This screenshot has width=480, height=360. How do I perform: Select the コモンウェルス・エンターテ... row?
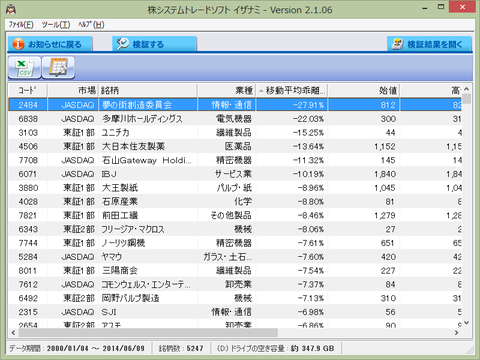click(x=235, y=284)
